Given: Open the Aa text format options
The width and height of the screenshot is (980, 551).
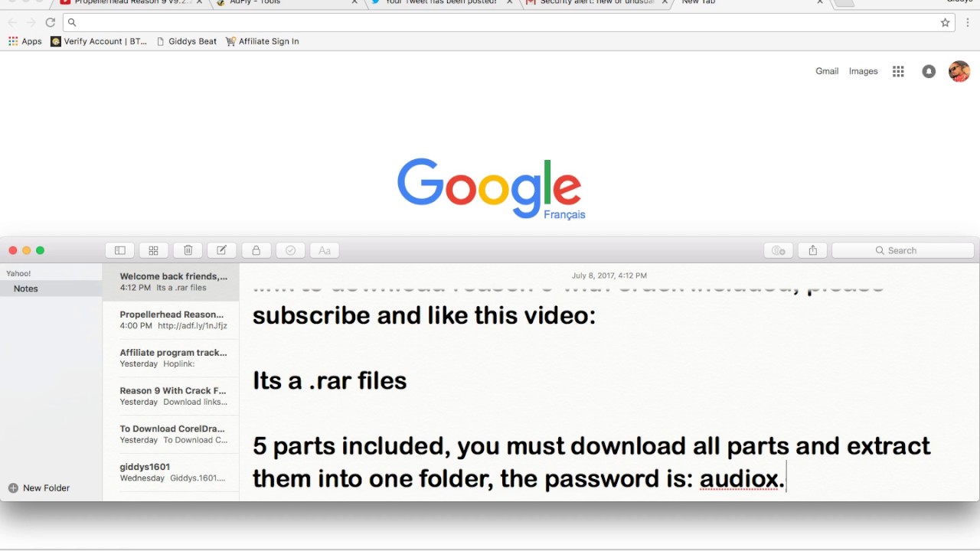Looking at the screenshot, I should (x=324, y=250).
